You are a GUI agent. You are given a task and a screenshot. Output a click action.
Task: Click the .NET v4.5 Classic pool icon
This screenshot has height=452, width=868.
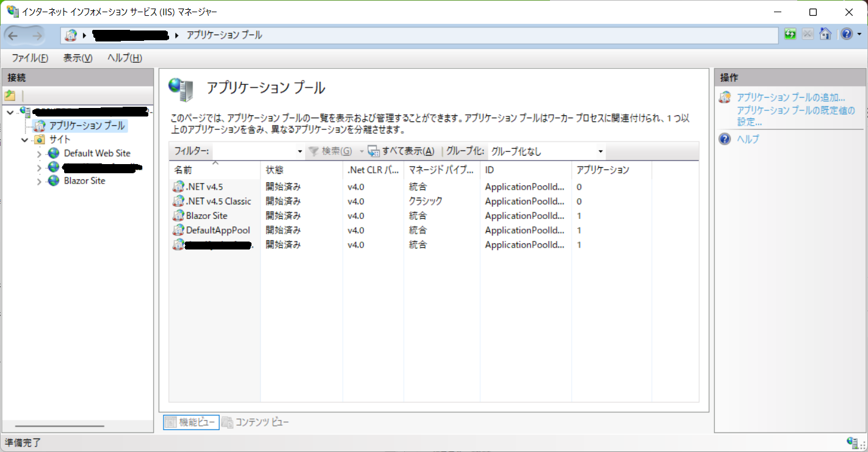178,201
